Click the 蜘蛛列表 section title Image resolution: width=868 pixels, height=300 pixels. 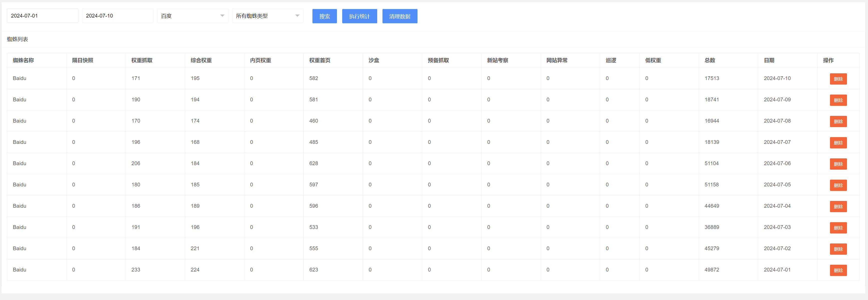[18, 39]
